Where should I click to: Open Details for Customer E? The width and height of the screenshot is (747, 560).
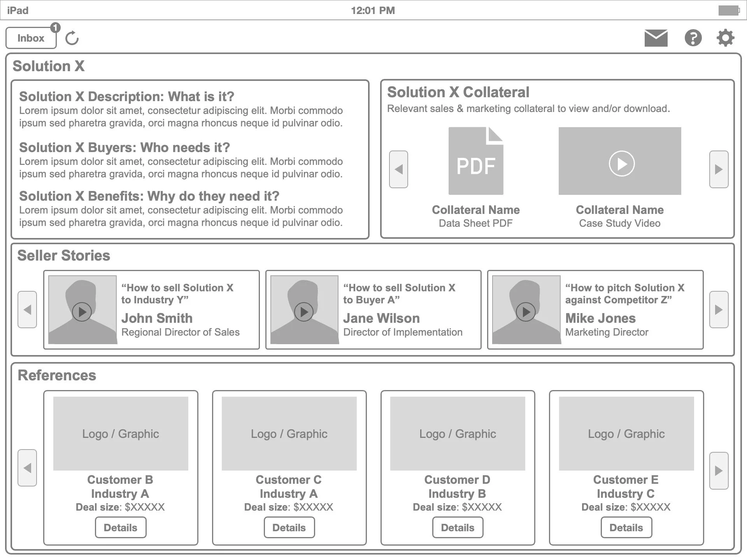[x=626, y=528]
